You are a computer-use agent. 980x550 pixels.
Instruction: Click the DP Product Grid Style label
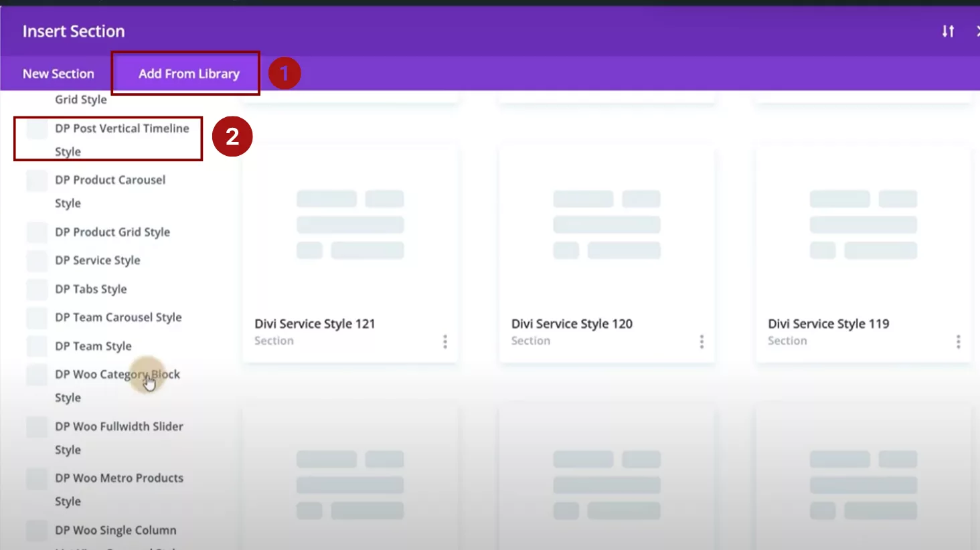click(x=112, y=232)
